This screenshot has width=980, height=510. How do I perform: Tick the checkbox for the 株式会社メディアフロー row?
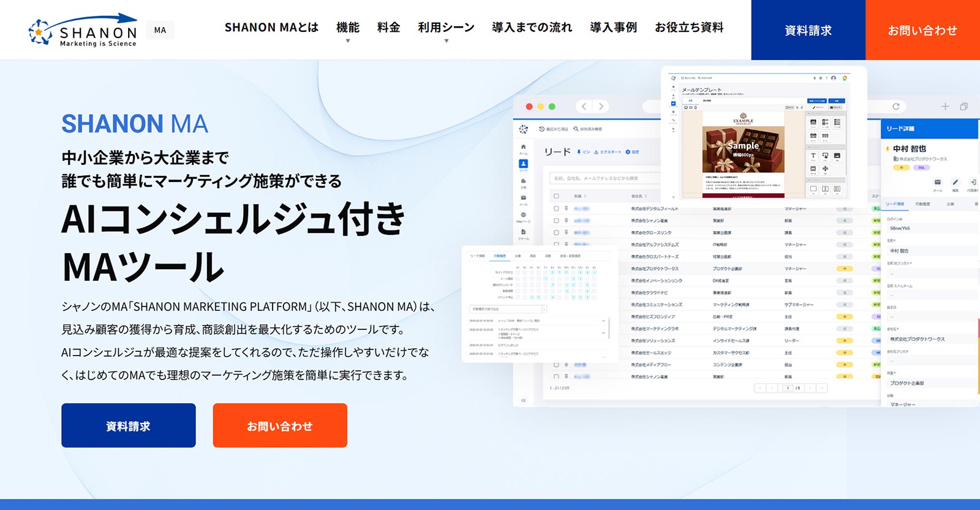pos(556,365)
